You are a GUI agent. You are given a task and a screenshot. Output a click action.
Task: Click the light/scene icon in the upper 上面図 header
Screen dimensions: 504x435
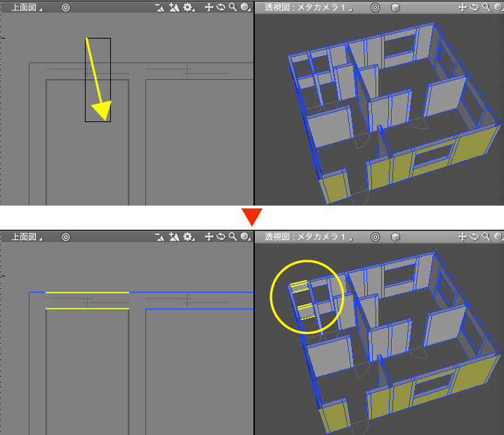point(174,8)
